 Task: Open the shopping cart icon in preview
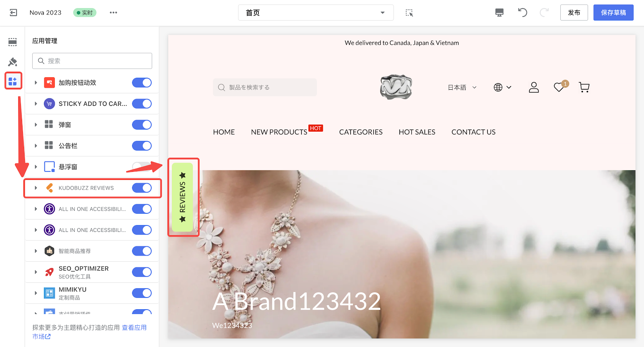[x=584, y=87]
